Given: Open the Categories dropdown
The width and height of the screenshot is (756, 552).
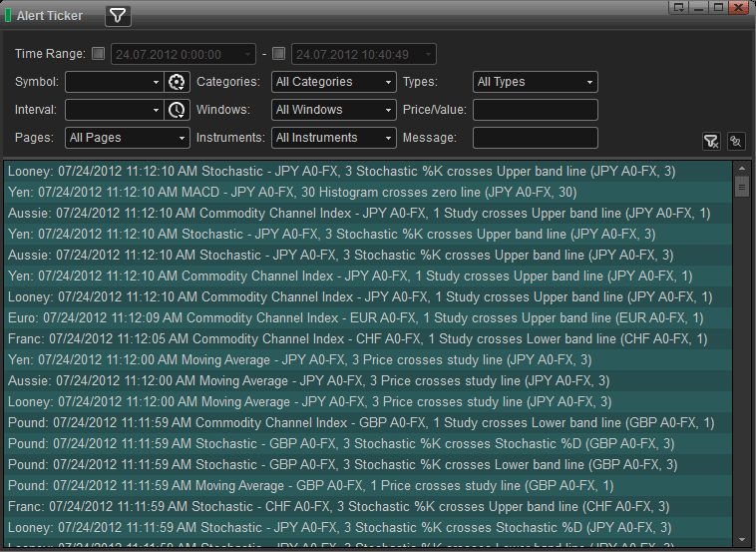Looking at the screenshot, I should [333, 82].
